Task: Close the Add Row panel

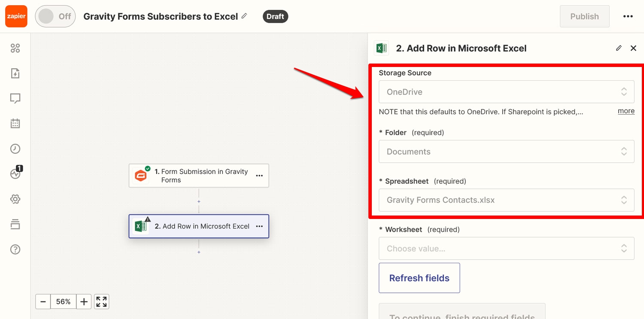Action: [633, 48]
